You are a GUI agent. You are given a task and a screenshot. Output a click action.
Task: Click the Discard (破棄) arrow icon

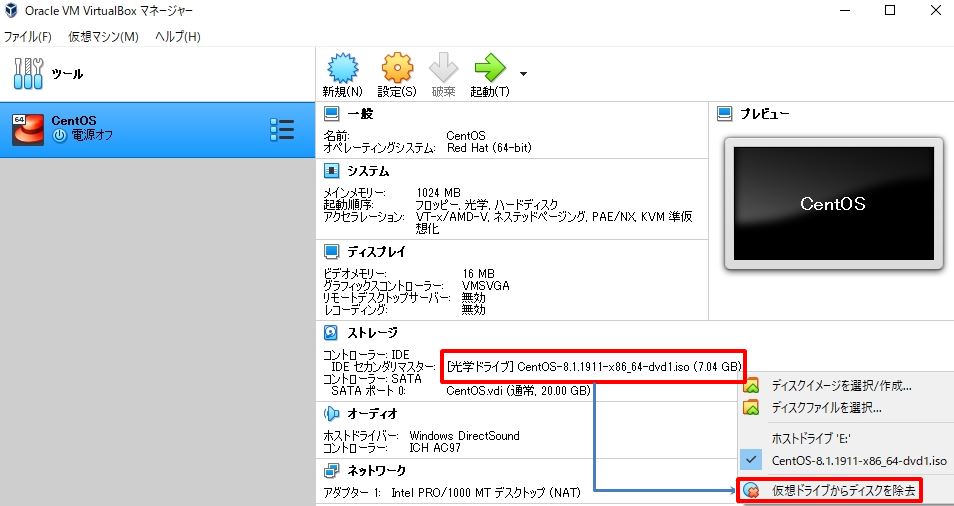(x=444, y=68)
